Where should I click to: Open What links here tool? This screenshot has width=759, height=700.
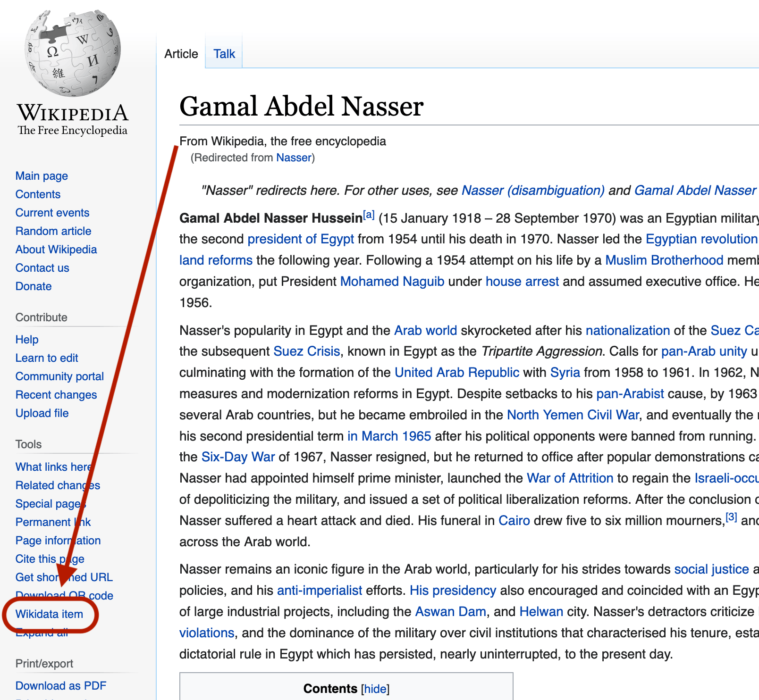pos(54,467)
